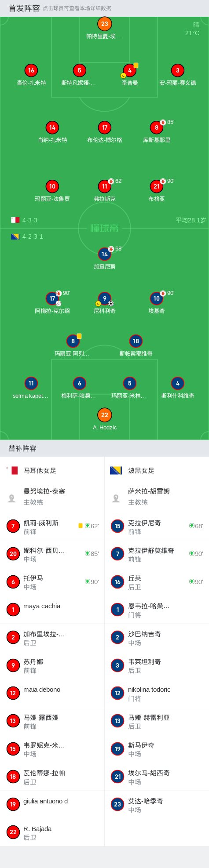View coach 萨米拉-胡雷姆 profile

click(157, 497)
